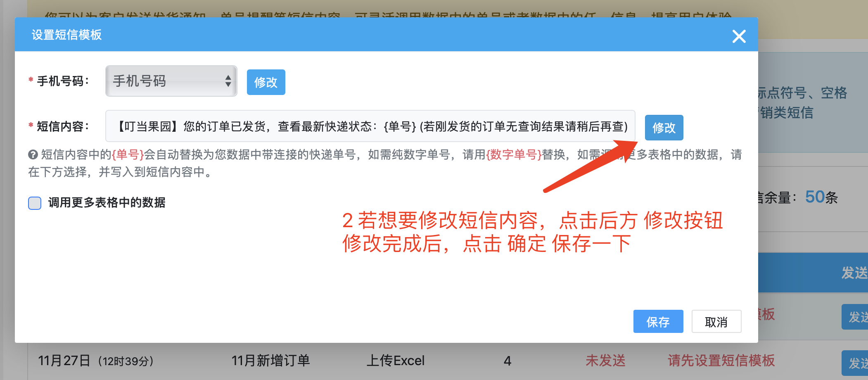Click the 11月新增订单 entry
This screenshot has height=380, width=868.
point(270,360)
